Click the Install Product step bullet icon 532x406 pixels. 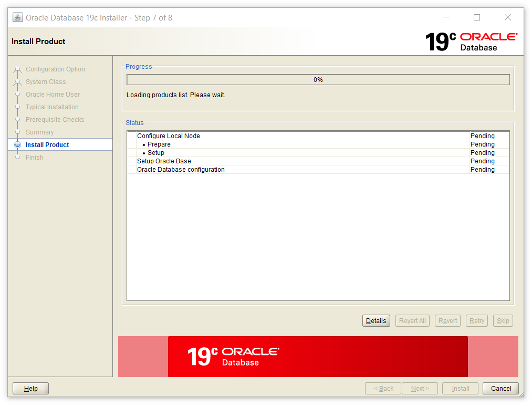point(18,145)
